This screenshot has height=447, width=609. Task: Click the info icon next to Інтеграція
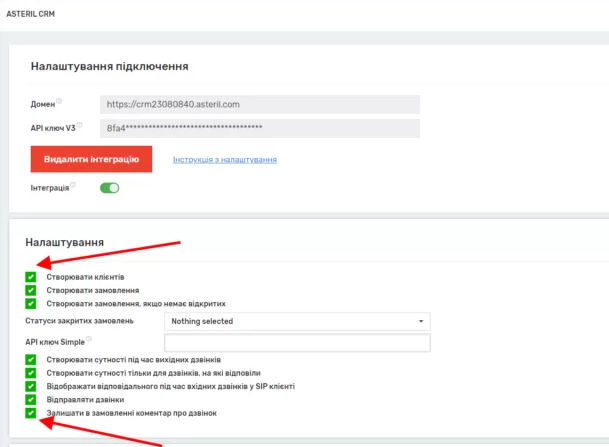[x=73, y=185]
